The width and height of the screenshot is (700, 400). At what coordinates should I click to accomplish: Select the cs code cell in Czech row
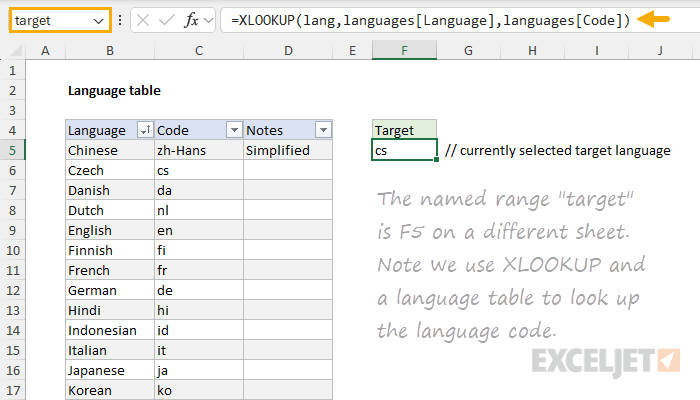point(199,171)
